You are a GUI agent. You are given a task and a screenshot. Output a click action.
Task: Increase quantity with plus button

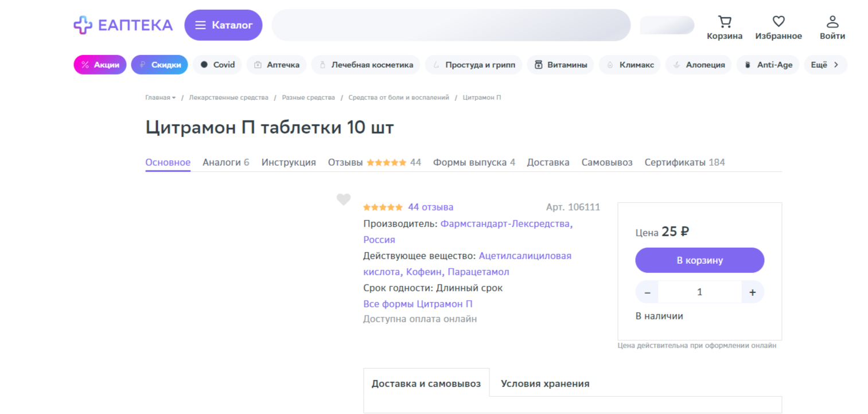coord(753,292)
